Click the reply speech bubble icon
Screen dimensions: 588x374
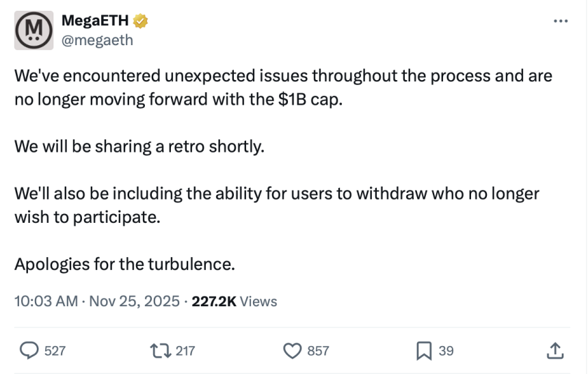pos(28,351)
